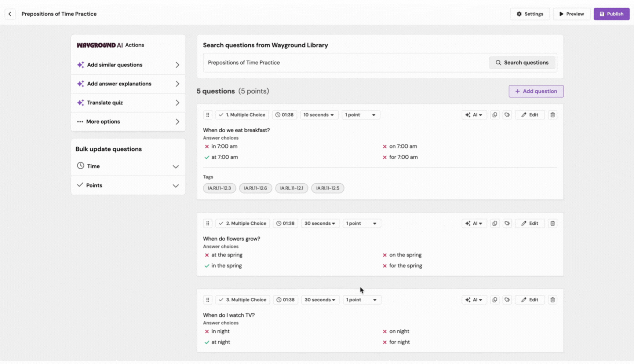This screenshot has height=364, width=634.
Task: Edit question 3
Action: [x=530, y=300]
